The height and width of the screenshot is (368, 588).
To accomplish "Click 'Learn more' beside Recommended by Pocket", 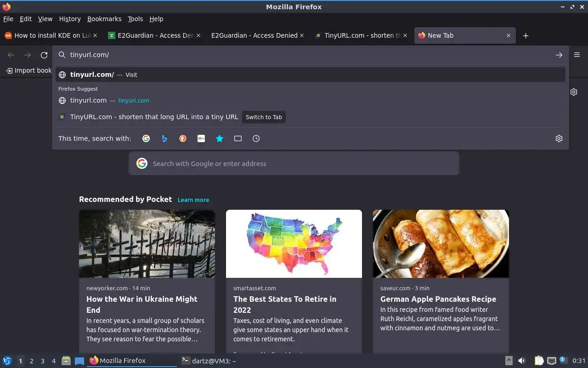I will click(x=193, y=200).
